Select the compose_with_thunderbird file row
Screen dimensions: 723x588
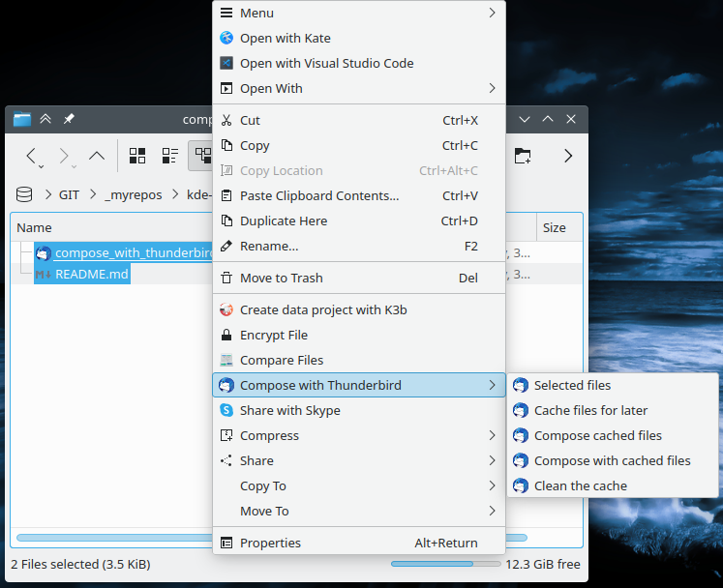click(x=124, y=252)
